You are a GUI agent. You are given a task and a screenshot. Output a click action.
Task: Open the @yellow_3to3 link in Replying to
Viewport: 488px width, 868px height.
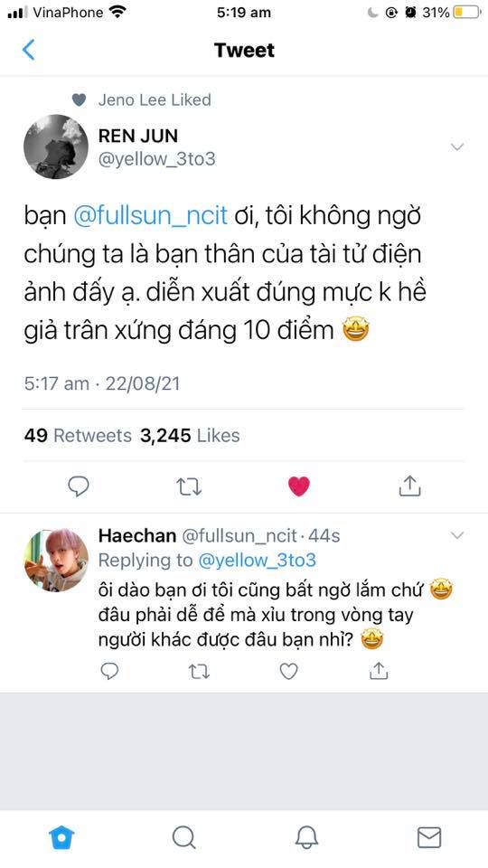click(x=257, y=561)
